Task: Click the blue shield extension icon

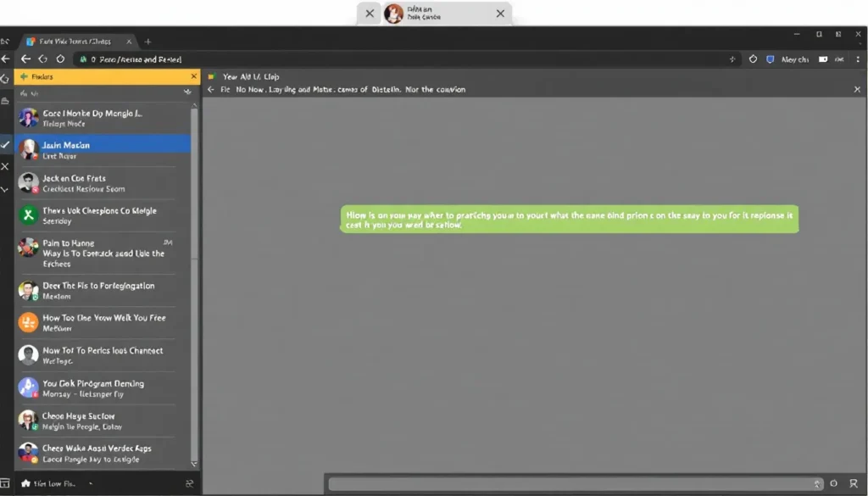Action: pyautogui.click(x=770, y=59)
